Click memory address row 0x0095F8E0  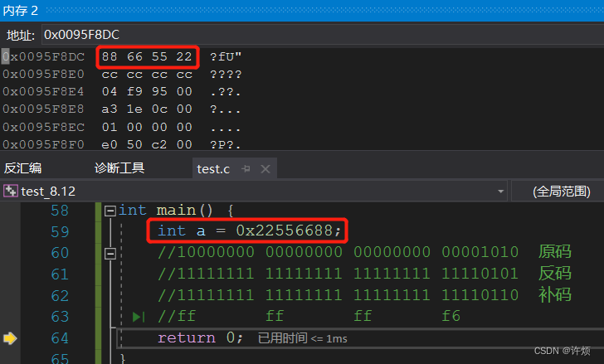click(x=43, y=74)
